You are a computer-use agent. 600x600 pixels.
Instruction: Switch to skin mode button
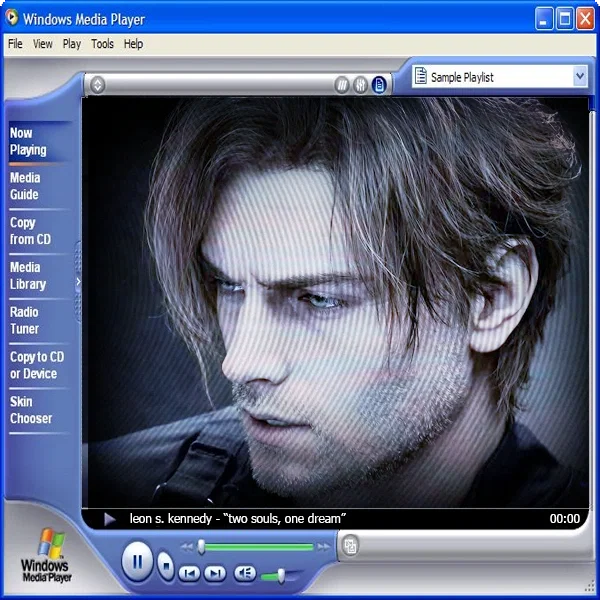click(x=350, y=546)
